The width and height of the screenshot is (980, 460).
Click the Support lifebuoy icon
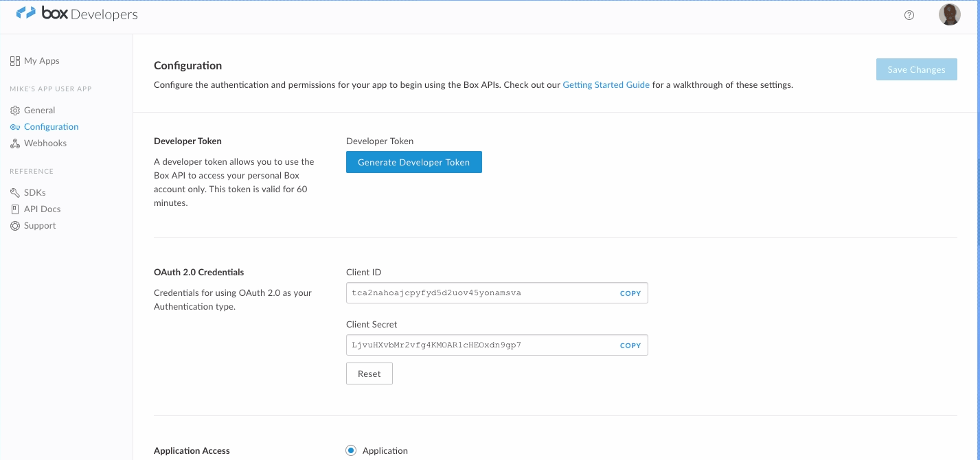(15, 226)
